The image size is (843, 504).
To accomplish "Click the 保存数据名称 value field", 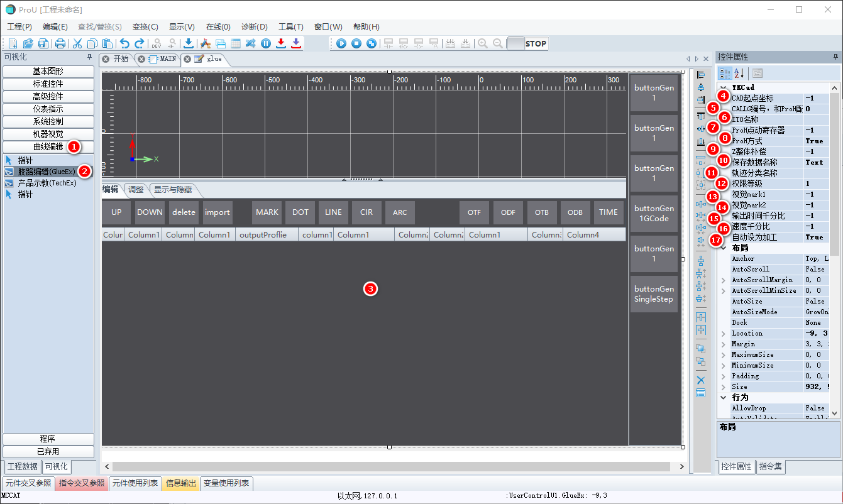I will (x=816, y=162).
